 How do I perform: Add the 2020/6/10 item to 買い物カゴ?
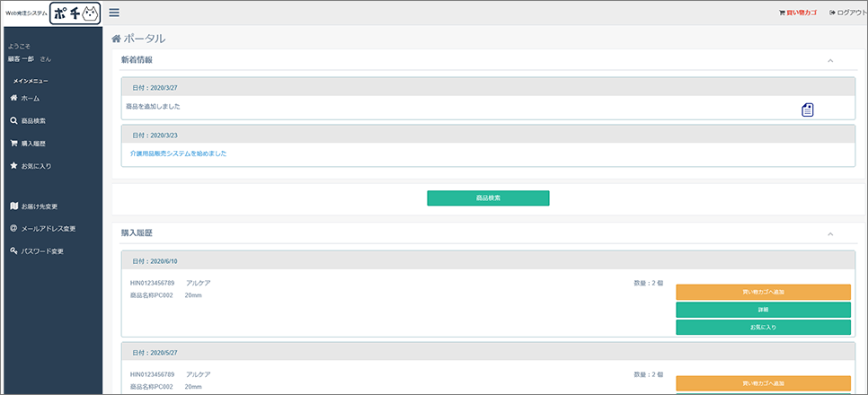[764, 292]
